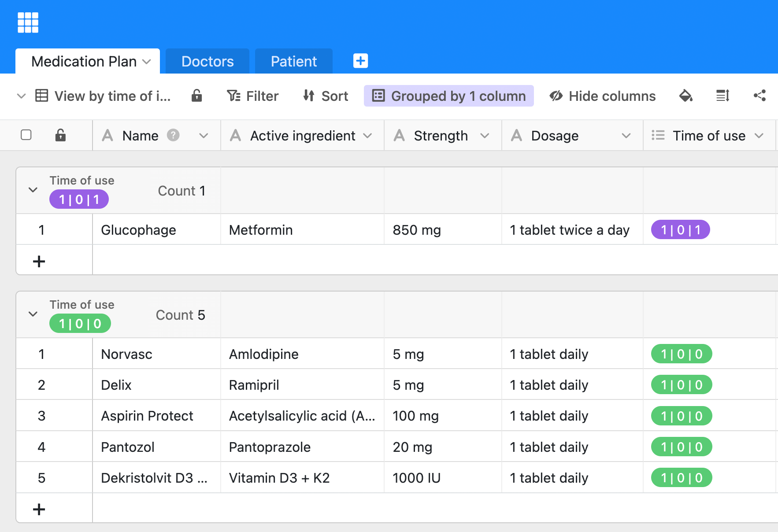778x532 pixels.
Task: Add a row in the 1|0|1 group
Action: click(x=39, y=261)
